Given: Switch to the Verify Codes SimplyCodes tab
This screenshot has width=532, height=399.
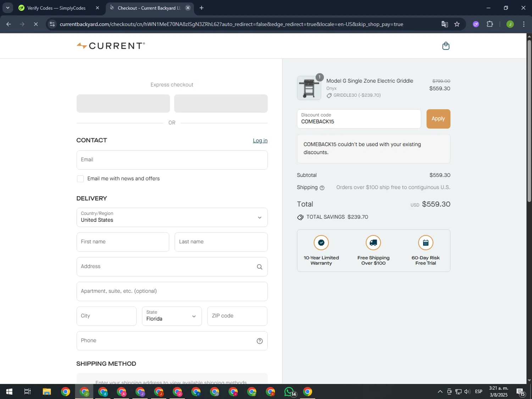Looking at the screenshot, I should click(56, 8).
